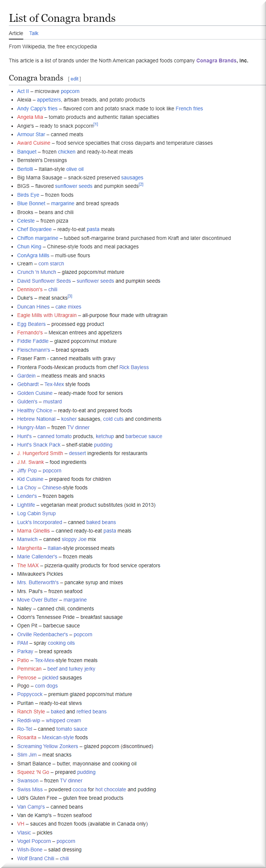This screenshot has width=266, height=868.
Task: Open the Talk tab
Action: pyautogui.click(x=34, y=33)
